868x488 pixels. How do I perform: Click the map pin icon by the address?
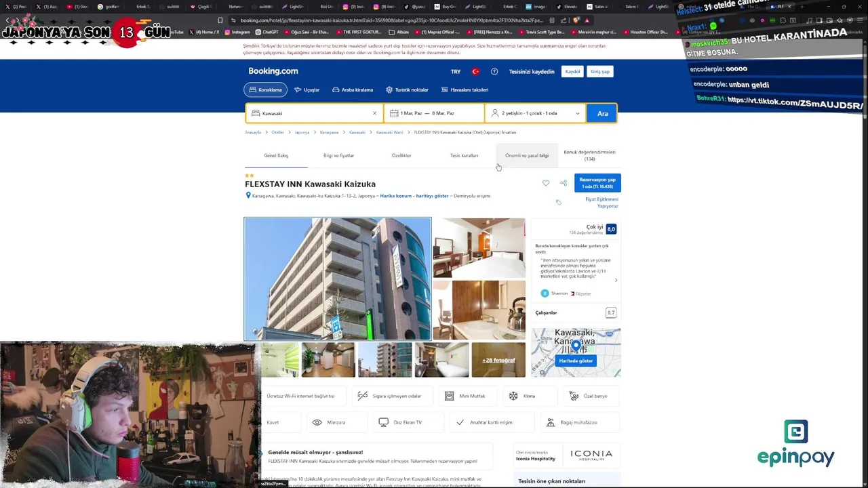click(x=248, y=196)
